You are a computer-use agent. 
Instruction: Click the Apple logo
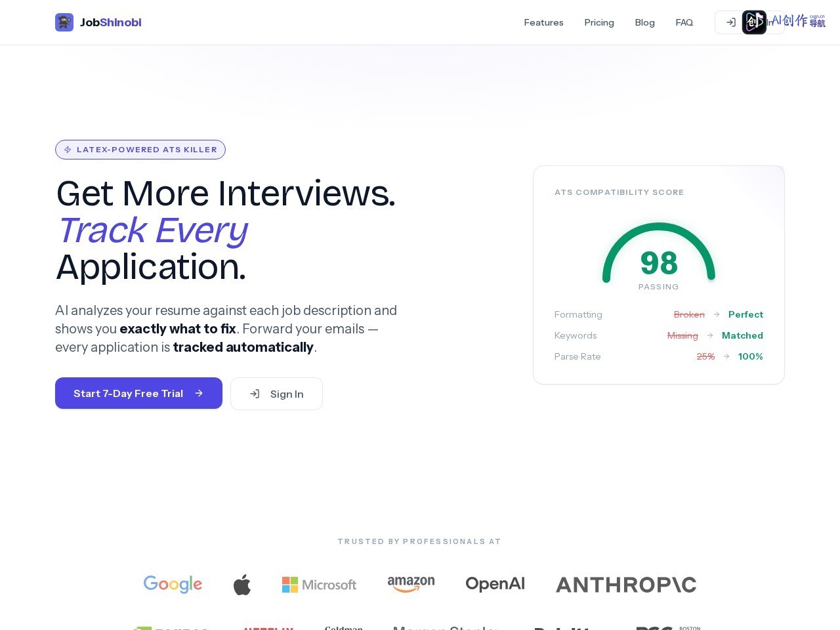[x=242, y=584]
